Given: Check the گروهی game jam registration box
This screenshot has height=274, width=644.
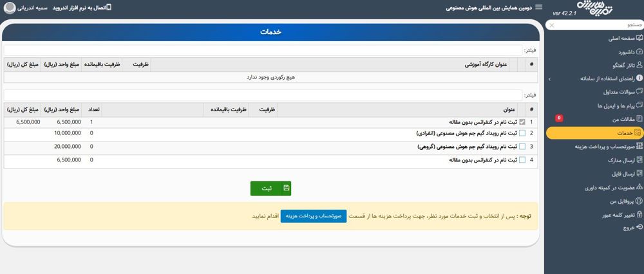Looking at the screenshot, I should 522,147.
